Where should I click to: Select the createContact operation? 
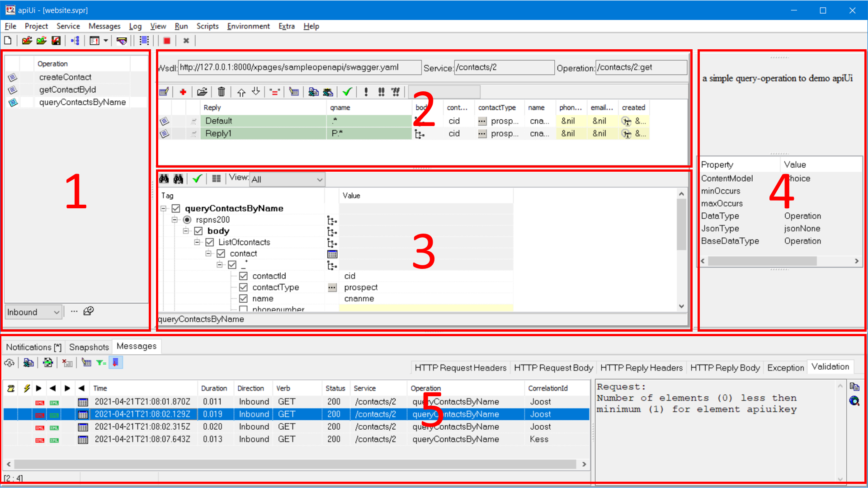click(x=65, y=77)
